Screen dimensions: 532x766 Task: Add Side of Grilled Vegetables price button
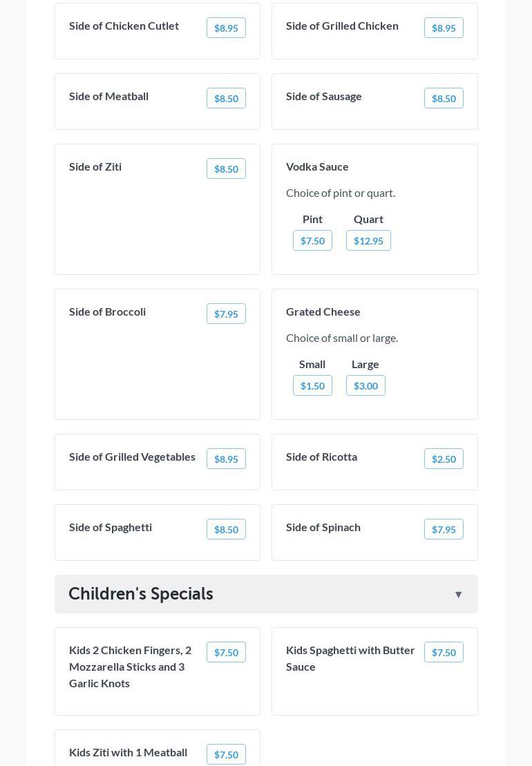tap(226, 459)
